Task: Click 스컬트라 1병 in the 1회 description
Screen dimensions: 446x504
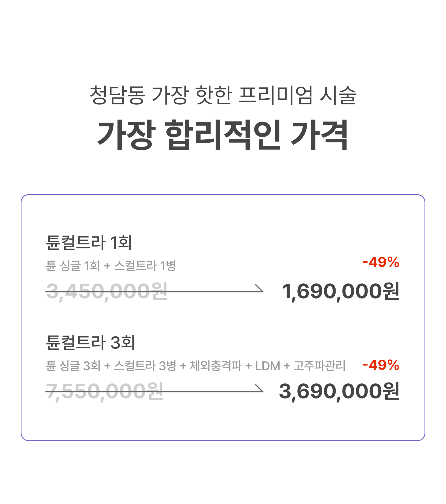Action: [145, 266]
